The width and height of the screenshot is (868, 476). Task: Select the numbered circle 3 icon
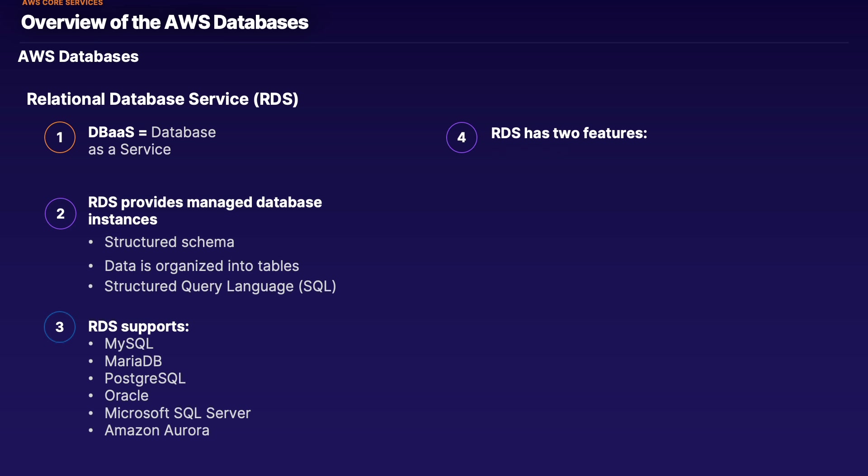(x=60, y=327)
